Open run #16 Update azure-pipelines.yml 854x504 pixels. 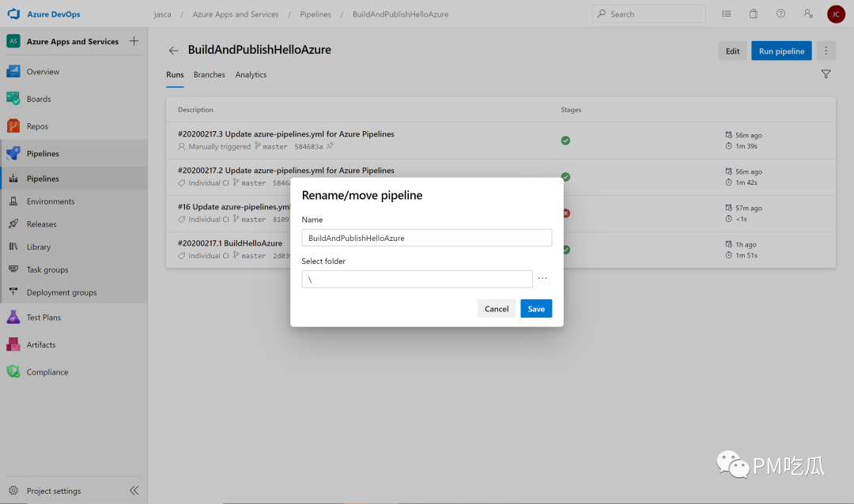tap(233, 207)
